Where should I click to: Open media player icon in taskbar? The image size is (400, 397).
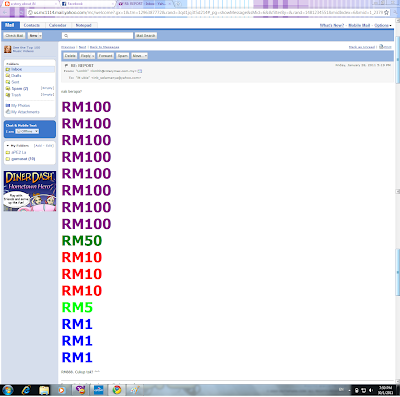61,390
